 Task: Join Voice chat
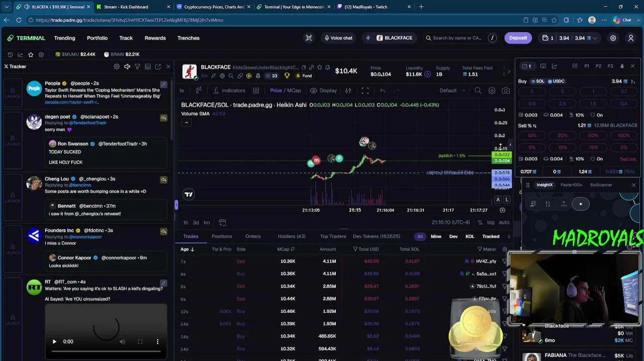[x=338, y=38]
